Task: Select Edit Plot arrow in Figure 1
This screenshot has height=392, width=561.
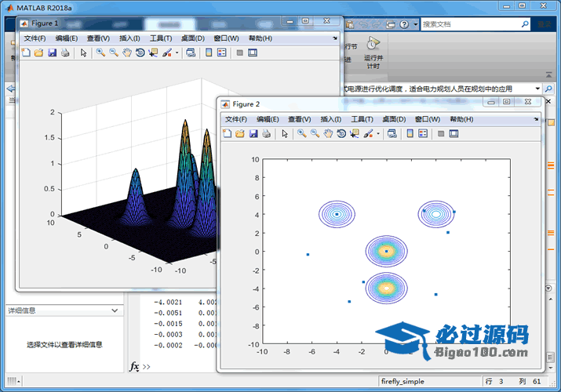Action: (x=84, y=53)
